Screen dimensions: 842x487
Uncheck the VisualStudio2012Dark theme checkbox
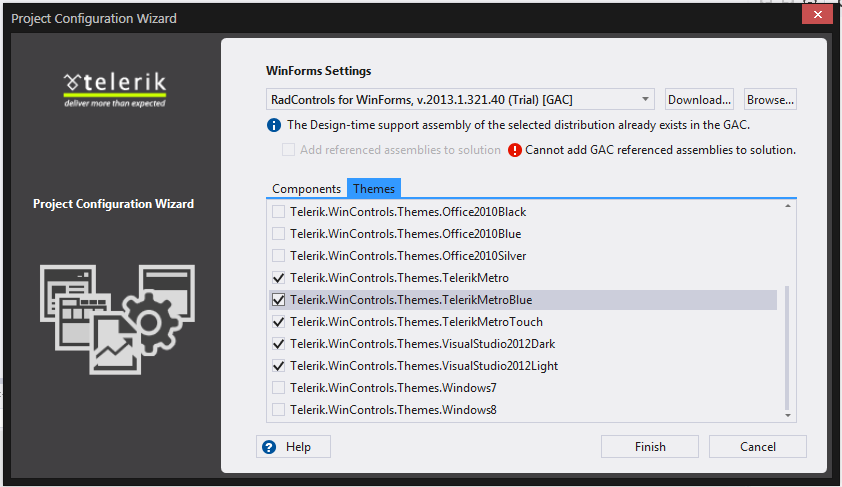pos(278,344)
